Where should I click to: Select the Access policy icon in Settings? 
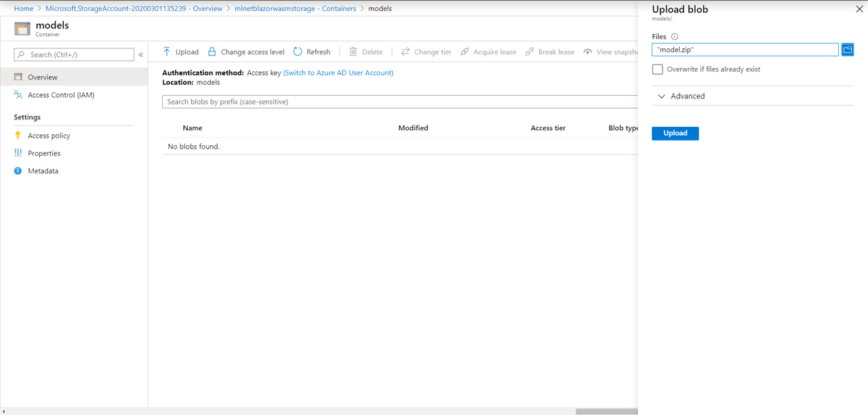(x=19, y=135)
